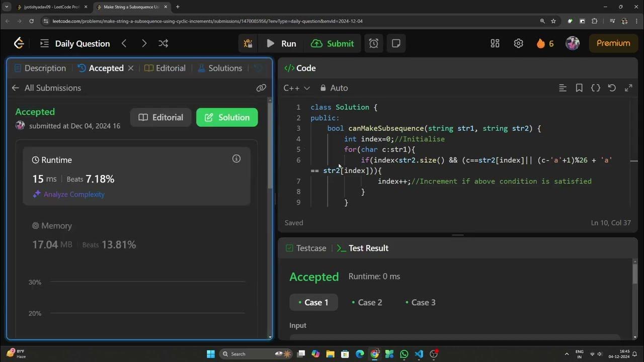Select the Case 3 result
644x362 pixels.
[421, 302]
